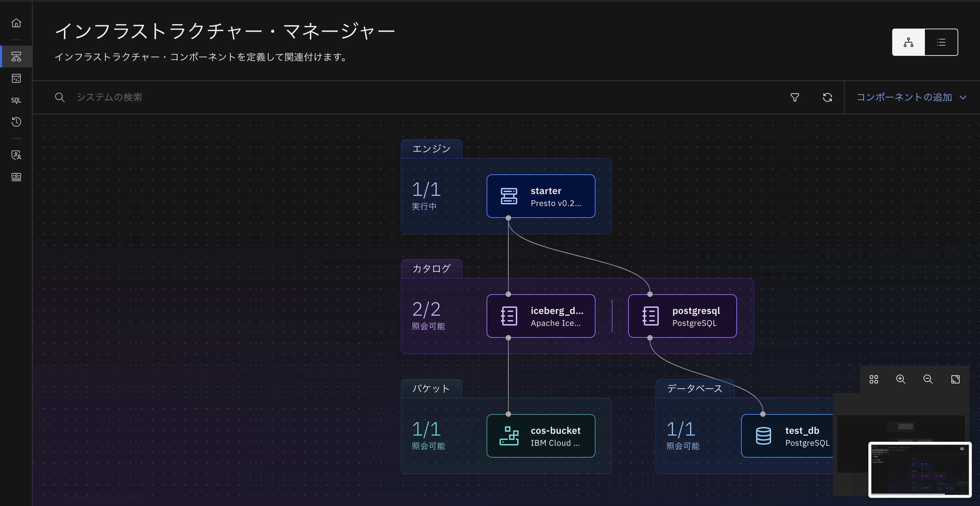Open the SQL workspace from the sidebar
This screenshot has height=506, width=980.
(x=16, y=100)
